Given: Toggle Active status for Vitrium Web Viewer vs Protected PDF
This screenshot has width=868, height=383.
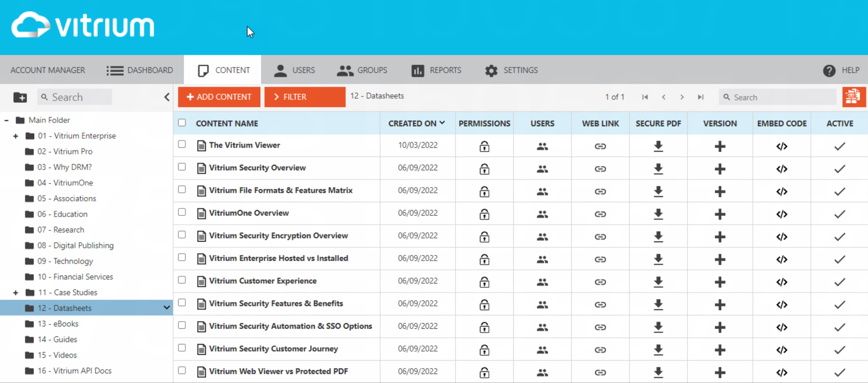Looking at the screenshot, I should [839, 373].
